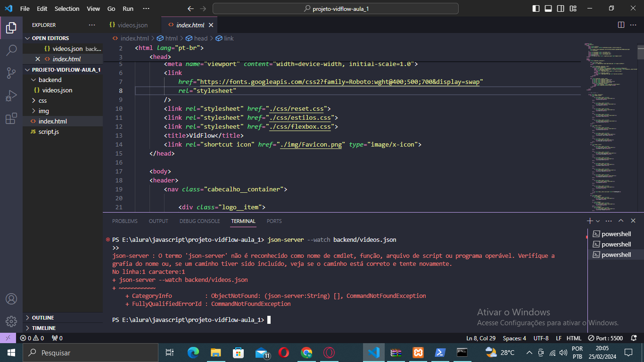Click the go forward arrow in title bar
This screenshot has height=362, width=644.
pos(203,8)
